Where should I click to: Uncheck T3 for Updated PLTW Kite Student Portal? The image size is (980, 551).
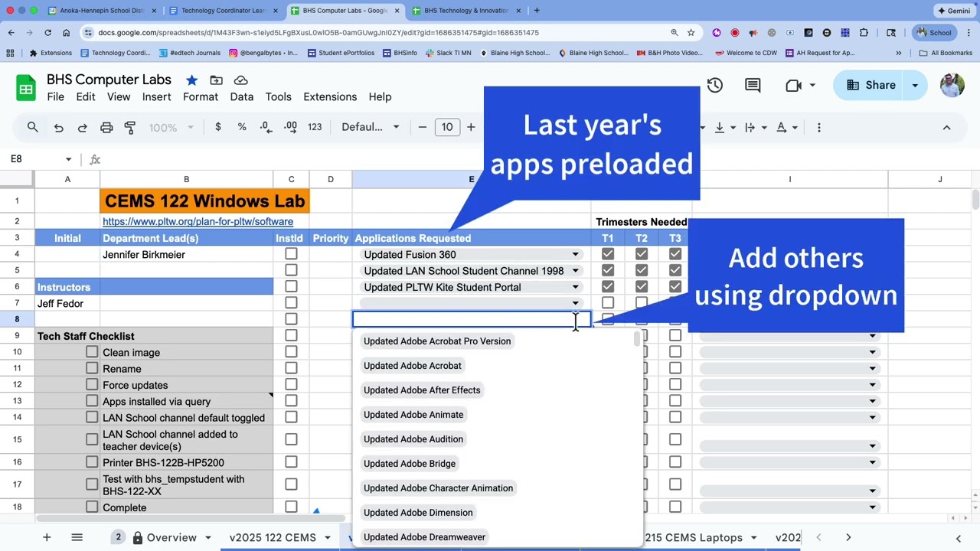675,286
